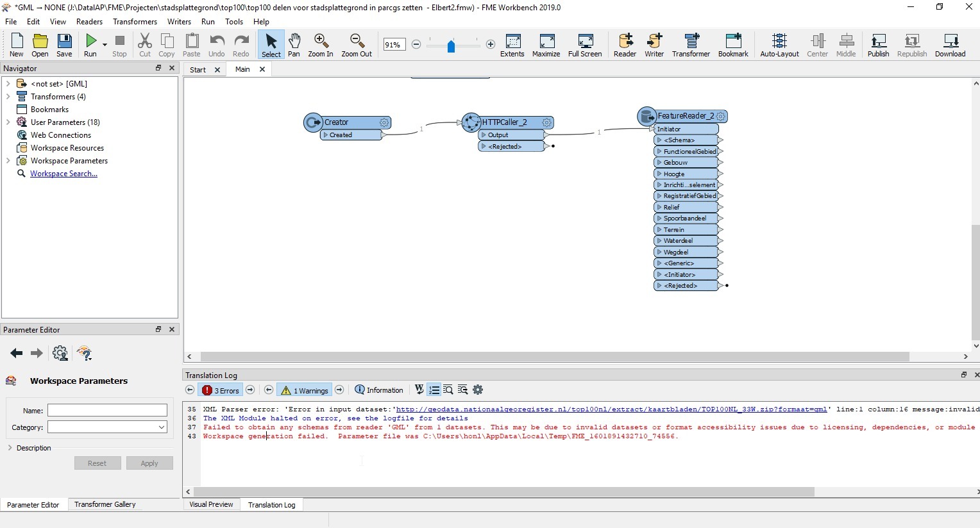Add a Transformer from the toolbar
Screen dimensions: 980x528
pos(691,45)
